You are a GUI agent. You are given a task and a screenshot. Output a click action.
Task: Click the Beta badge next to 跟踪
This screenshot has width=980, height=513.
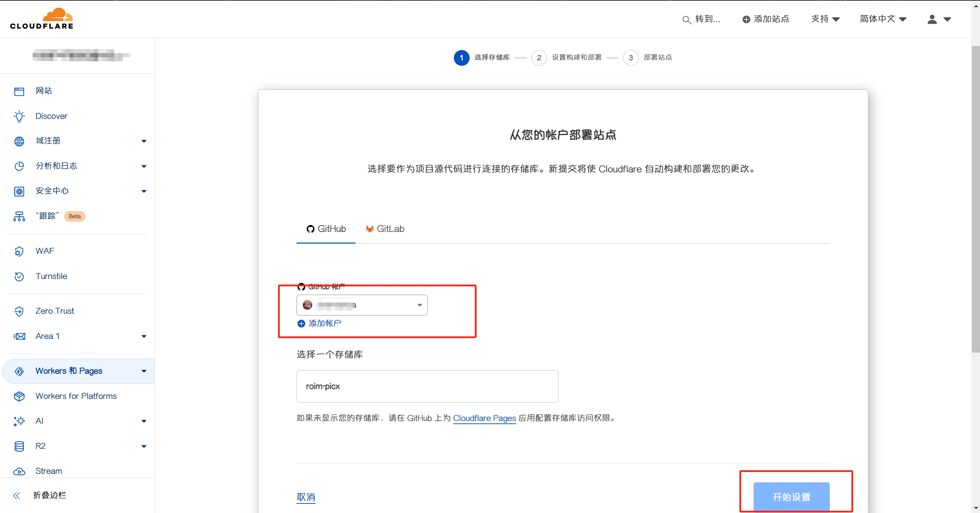(x=75, y=216)
